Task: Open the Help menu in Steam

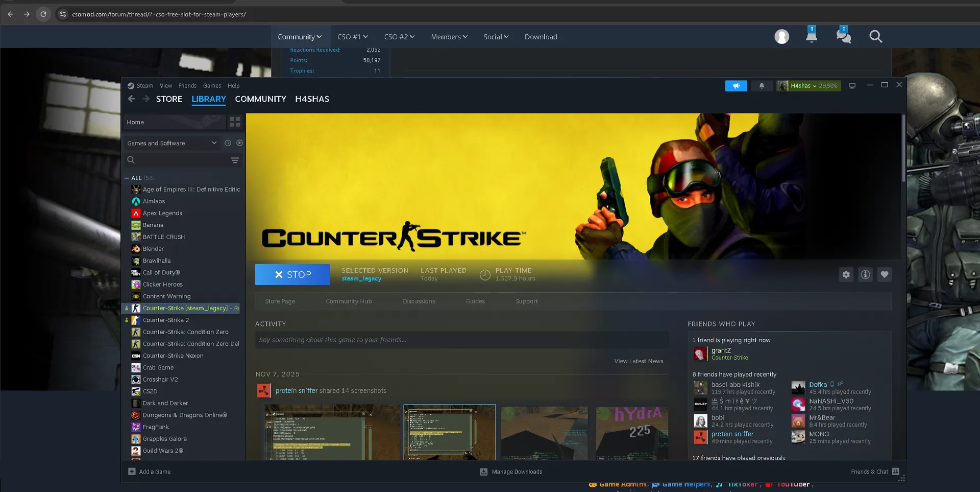Action: tap(234, 86)
